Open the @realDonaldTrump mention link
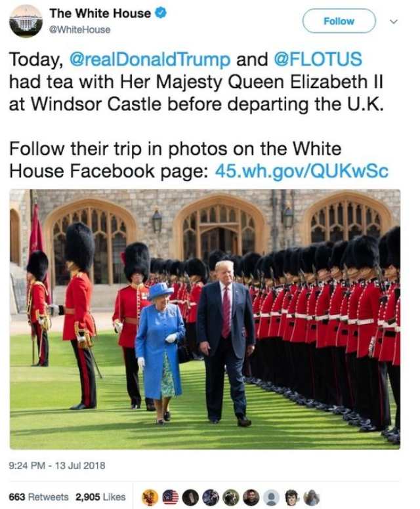This screenshot has height=509, width=420. pyautogui.click(x=150, y=60)
